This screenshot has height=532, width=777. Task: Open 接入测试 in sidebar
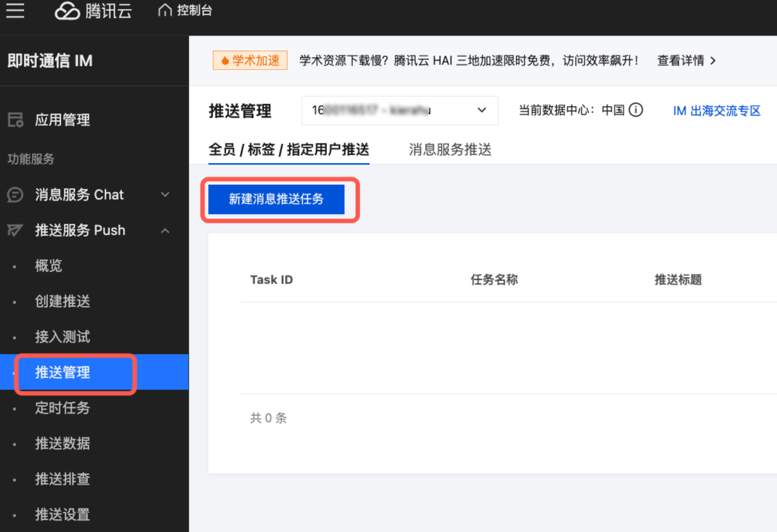tap(62, 336)
